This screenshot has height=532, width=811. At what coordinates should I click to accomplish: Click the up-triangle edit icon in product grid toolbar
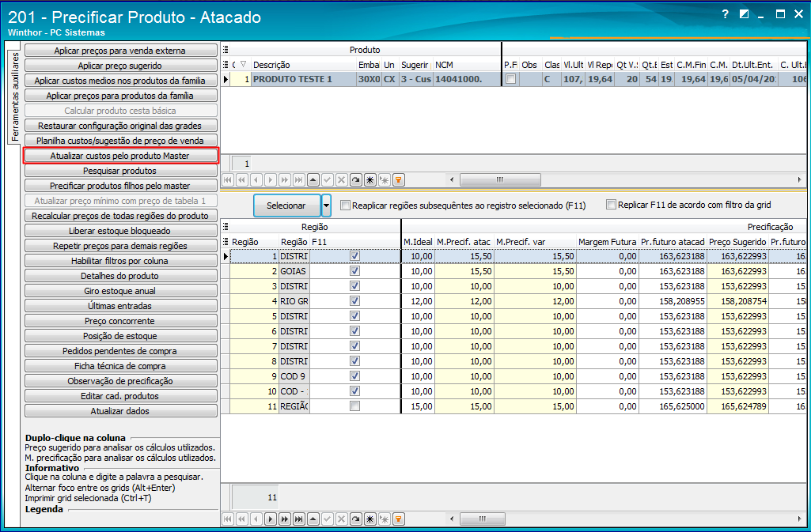pos(313,179)
